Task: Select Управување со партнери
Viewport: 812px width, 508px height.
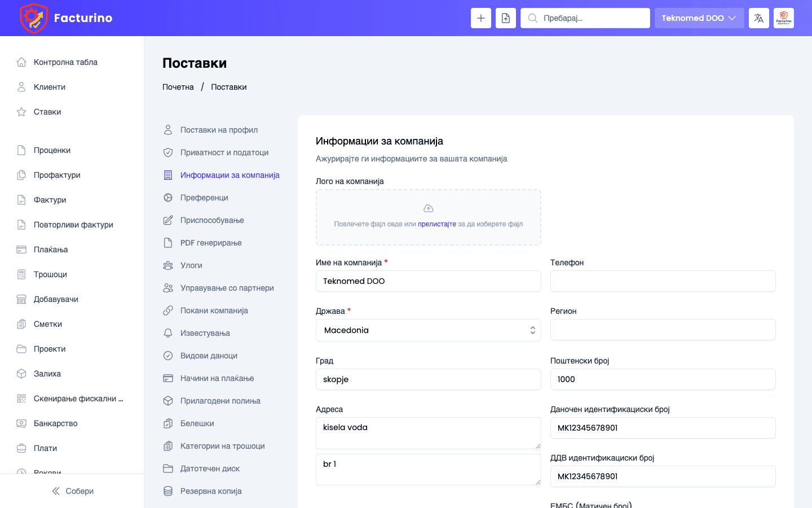Action: coord(227,287)
